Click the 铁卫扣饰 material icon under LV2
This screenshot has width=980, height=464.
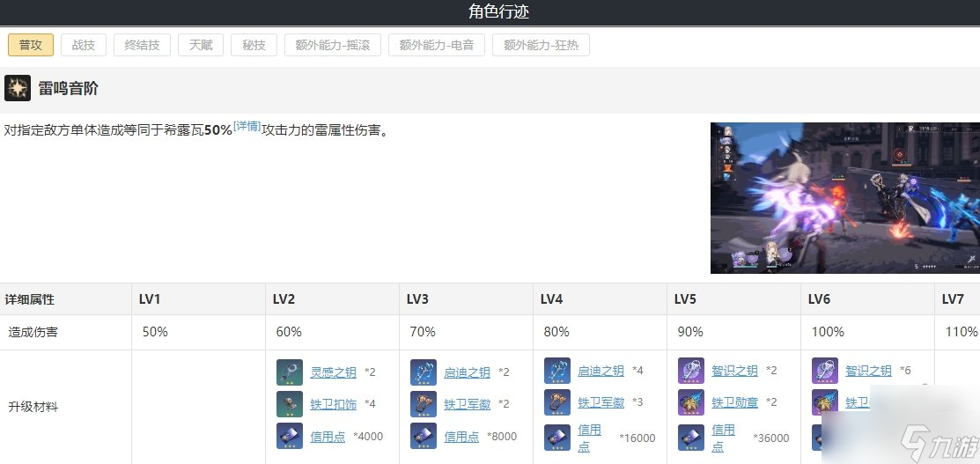tap(290, 404)
